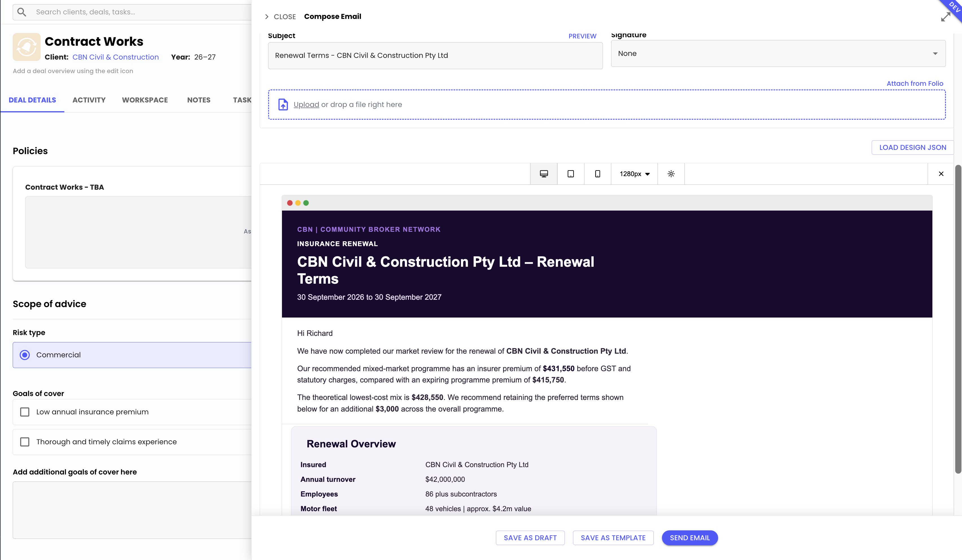Image resolution: width=962 pixels, height=560 pixels.
Task: Click Load Design JSON button
Action: click(x=912, y=147)
